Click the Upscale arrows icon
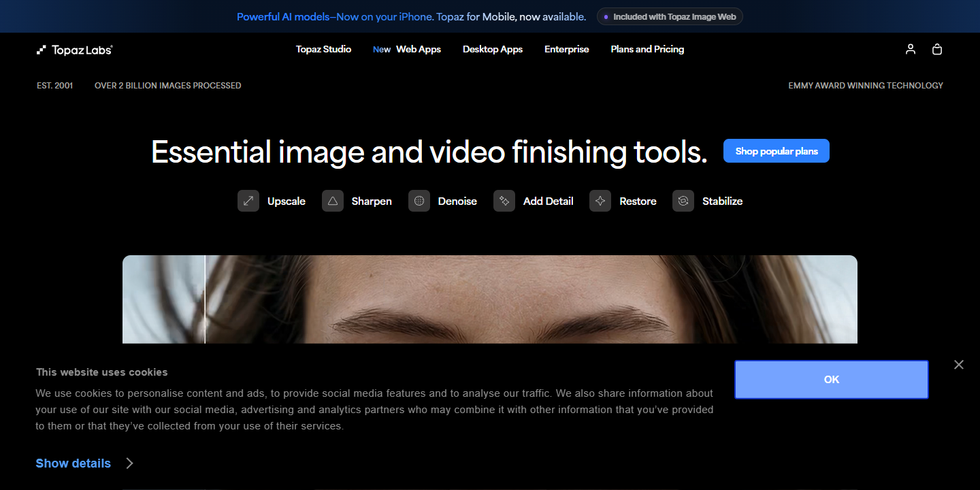Viewport: 980px width, 490px height. pos(248,201)
